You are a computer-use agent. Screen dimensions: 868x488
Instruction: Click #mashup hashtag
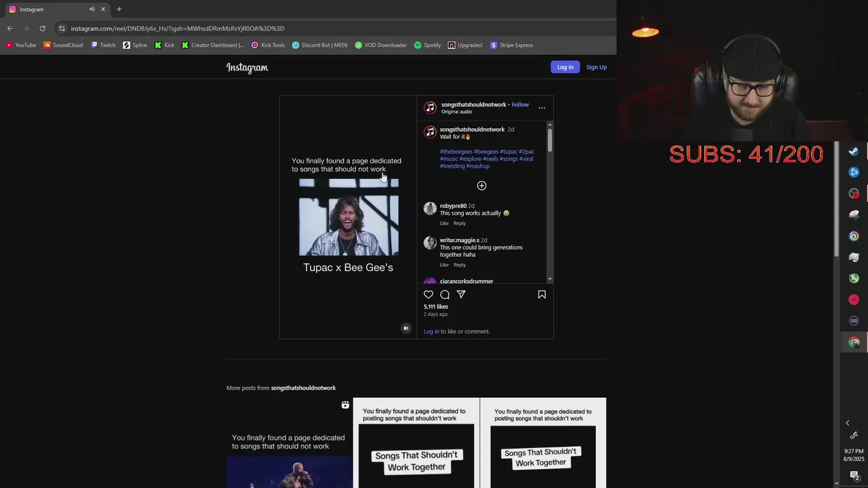pyautogui.click(x=478, y=166)
